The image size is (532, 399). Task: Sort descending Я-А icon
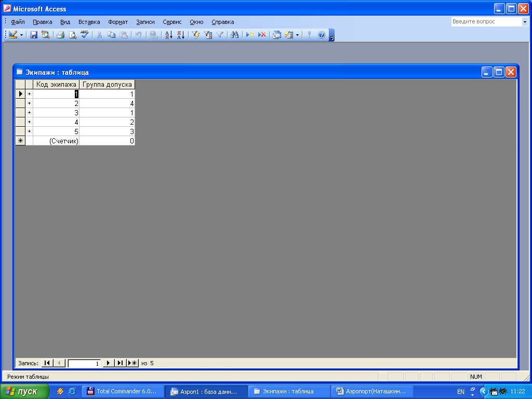[x=181, y=35]
